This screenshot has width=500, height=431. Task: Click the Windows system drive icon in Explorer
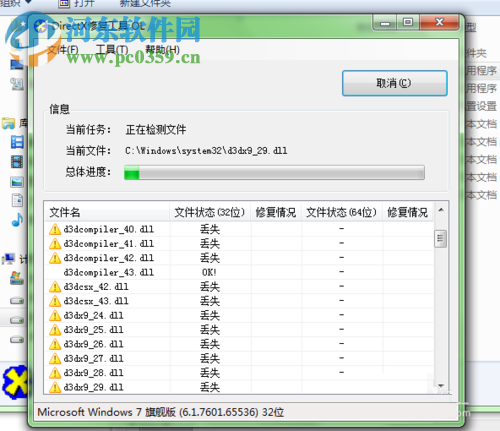[x=17, y=278]
